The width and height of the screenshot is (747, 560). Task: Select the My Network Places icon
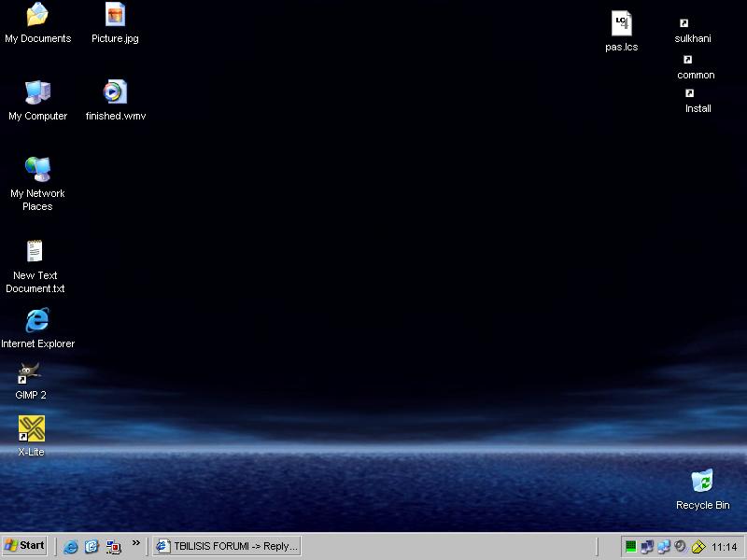[x=37, y=169]
